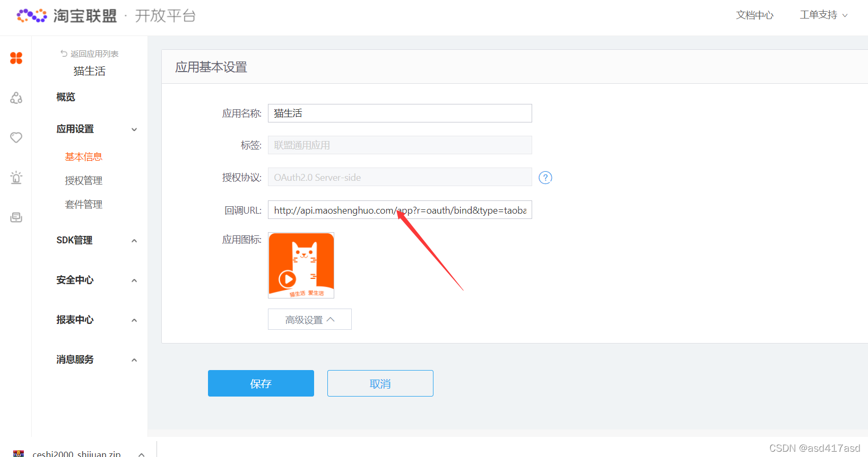Select 套件管理 submenu item
The image size is (868, 457).
(83, 205)
